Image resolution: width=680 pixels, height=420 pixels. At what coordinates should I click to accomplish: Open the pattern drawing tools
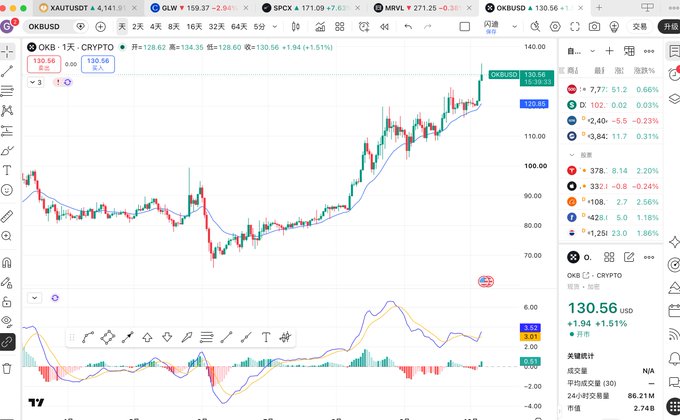[x=7, y=111]
